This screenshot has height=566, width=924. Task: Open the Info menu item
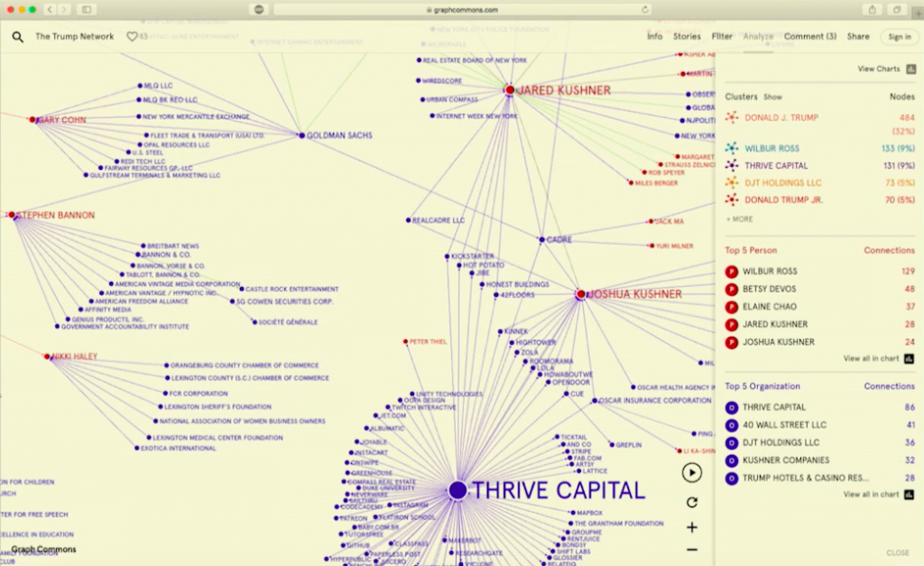pos(653,36)
